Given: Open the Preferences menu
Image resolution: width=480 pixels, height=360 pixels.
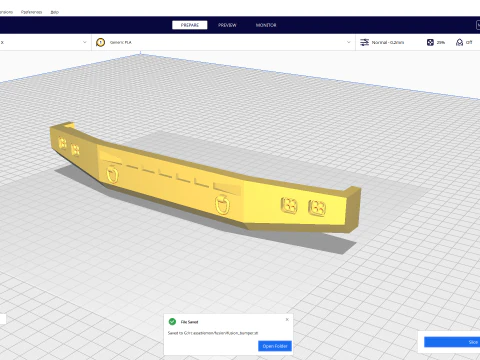Looking at the screenshot, I should pos(31,12).
